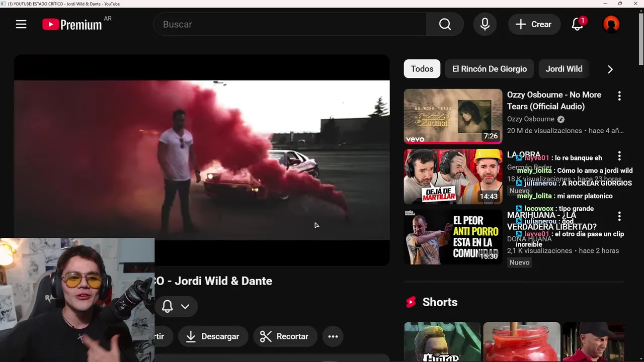The image size is (644, 362).
Task: Clip video with Recortar button
Action: (x=285, y=336)
